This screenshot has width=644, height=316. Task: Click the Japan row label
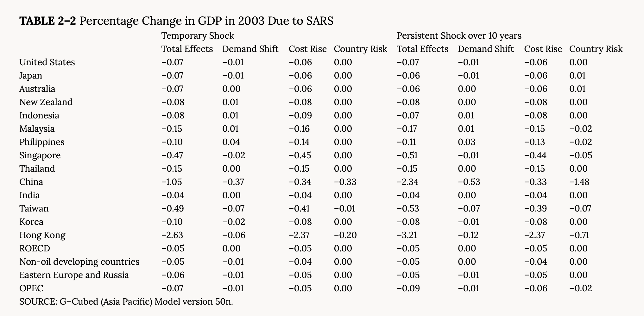click(31, 75)
